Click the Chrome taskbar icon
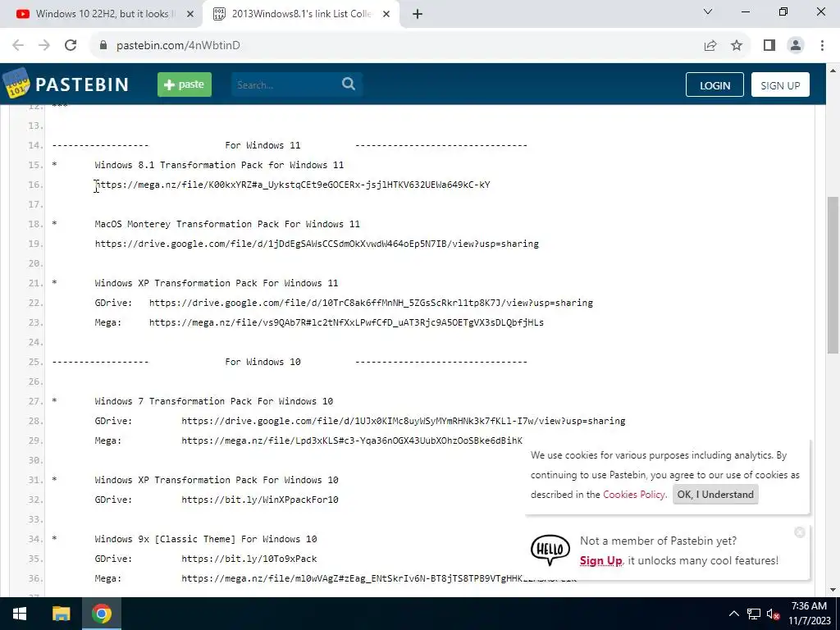This screenshot has height=630, width=840. coord(101,614)
